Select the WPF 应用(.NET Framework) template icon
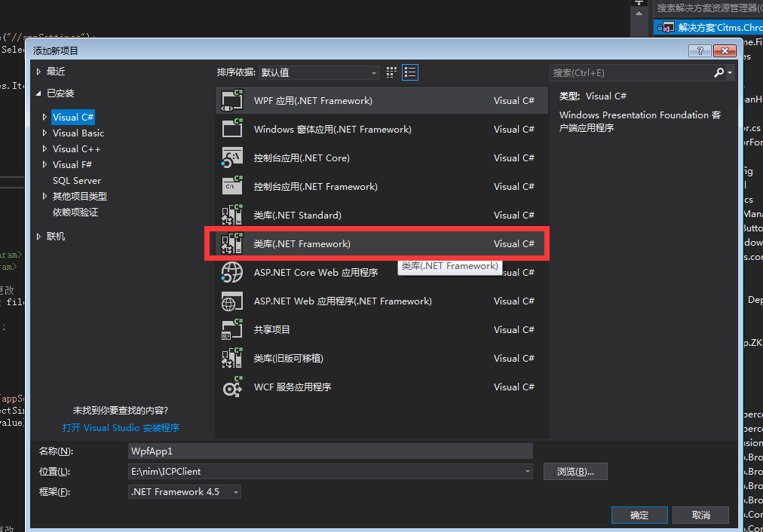This screenshot has height=532, width=763. tap(232, 101)
